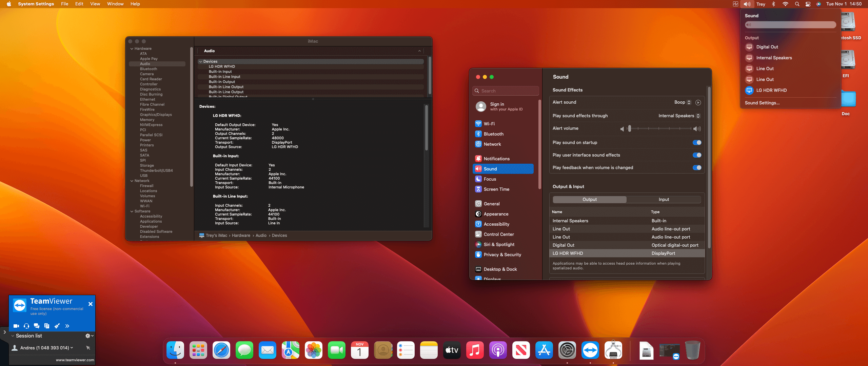Play the Boop alert sound preview

tap(698, 102)
